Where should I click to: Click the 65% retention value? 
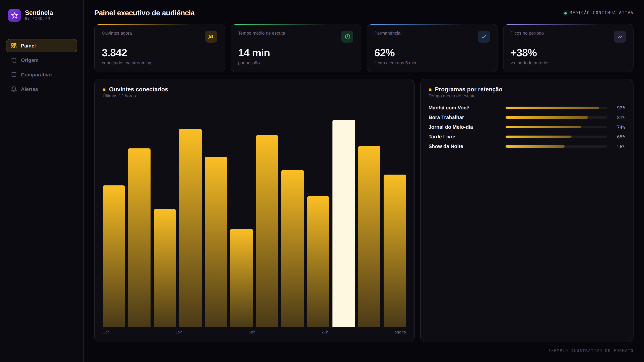pos(621,137)
